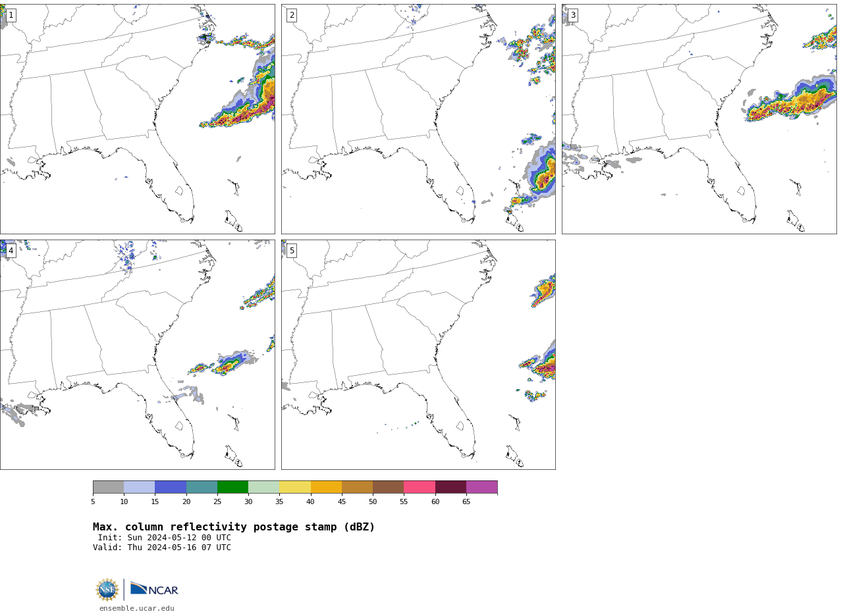This screenshot has height=616, width=843.
Task: Click the NSF logo
Action: [107, 590]
